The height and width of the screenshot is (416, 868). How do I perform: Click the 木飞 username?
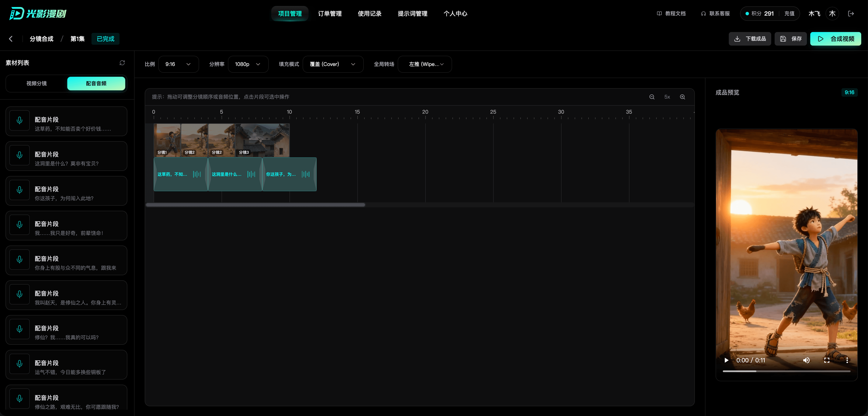tap(814, 13)
